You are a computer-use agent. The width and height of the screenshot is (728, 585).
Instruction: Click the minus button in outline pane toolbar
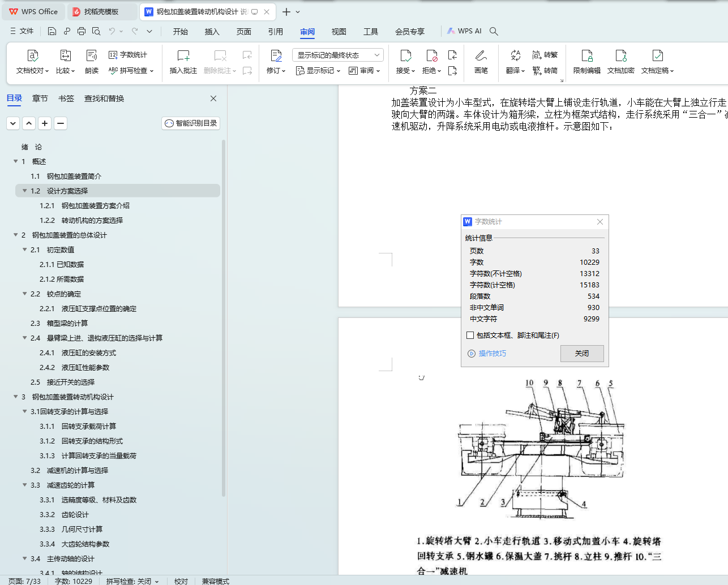tap(61, 123)
